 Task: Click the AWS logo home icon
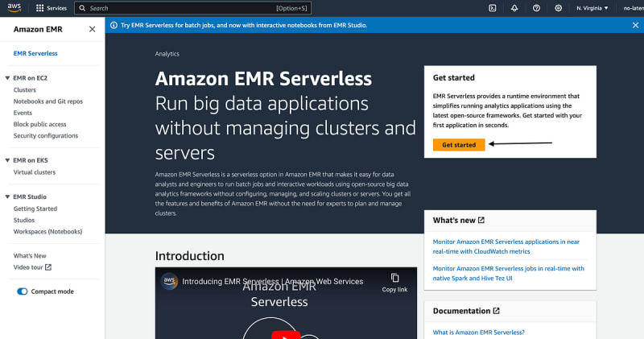coord(15,8)
